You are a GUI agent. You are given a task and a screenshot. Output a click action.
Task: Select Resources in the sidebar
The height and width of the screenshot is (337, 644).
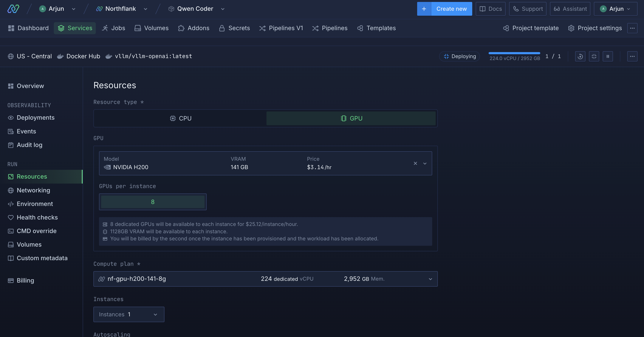41,176
